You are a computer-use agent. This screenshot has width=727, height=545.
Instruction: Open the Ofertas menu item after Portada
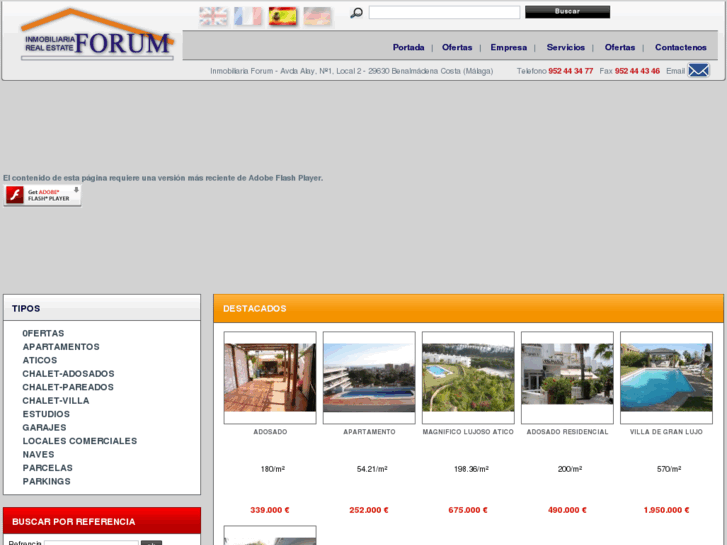(457, 47)
